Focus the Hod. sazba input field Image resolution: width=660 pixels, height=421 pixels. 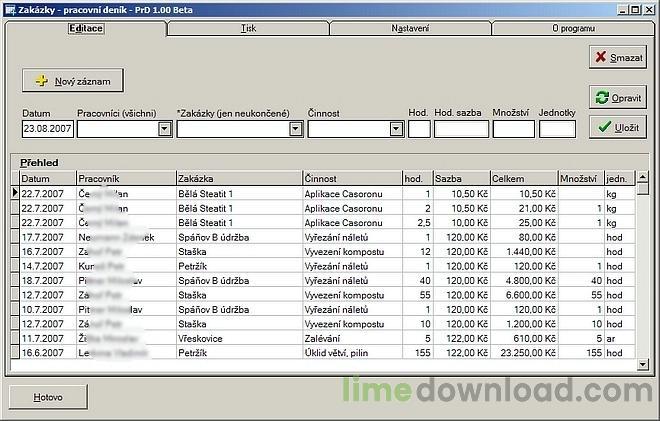click(461, 129)
